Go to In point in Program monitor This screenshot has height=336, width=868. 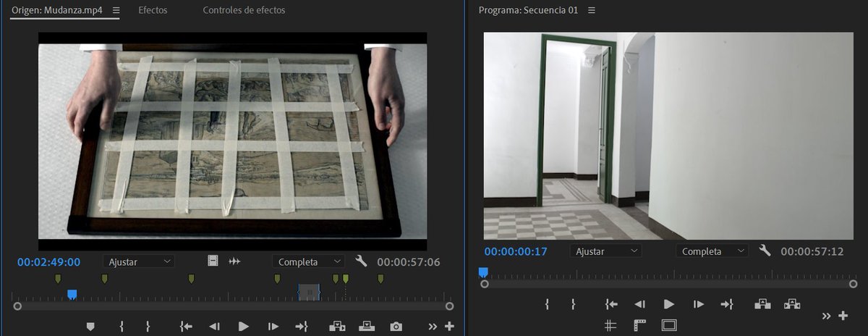click(x=611, y=304)
